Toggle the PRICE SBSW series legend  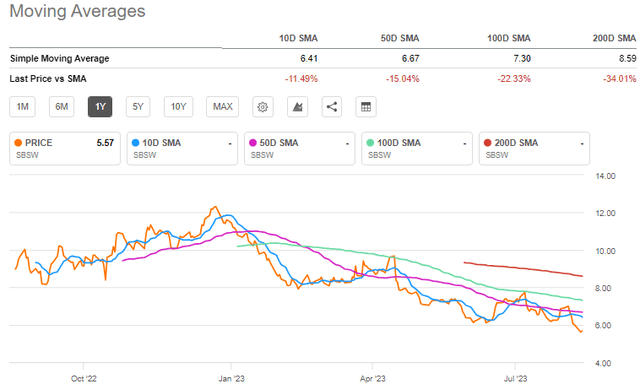click(65, 149)
